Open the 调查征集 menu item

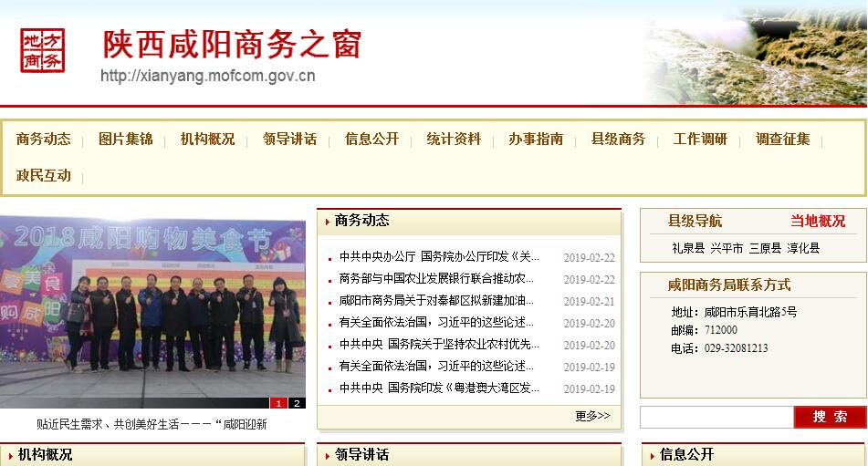pyautogui.click(x=783, y=139)
